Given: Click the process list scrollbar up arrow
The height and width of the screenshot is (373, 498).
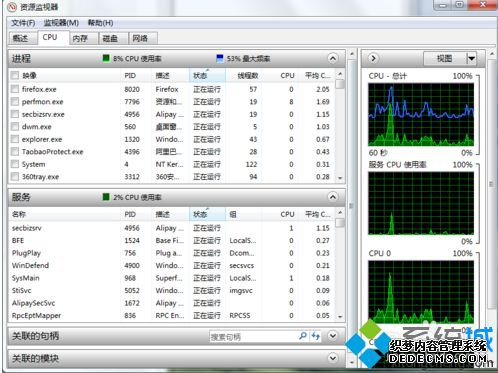Looking at the screenshot, I should (x=340, y=74).
